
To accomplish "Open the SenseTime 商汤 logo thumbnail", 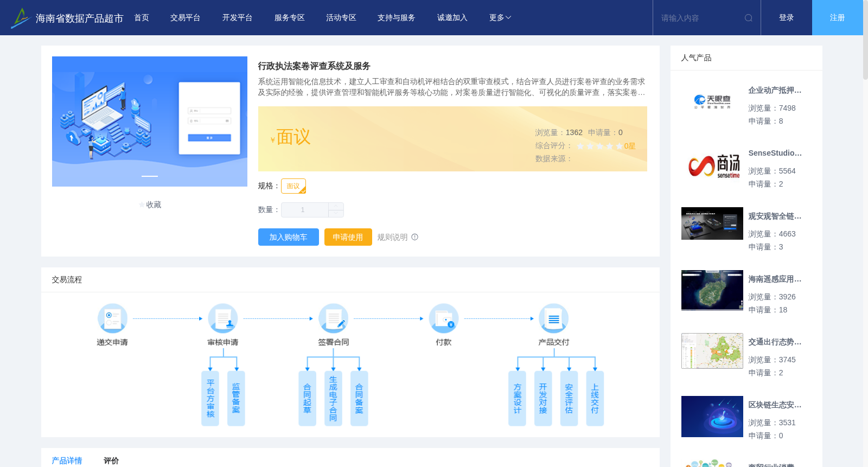I will [x=712, y=165].
